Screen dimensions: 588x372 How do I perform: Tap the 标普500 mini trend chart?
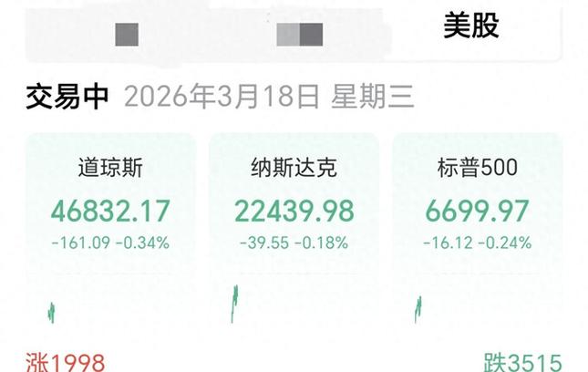[x=418, y=309]
